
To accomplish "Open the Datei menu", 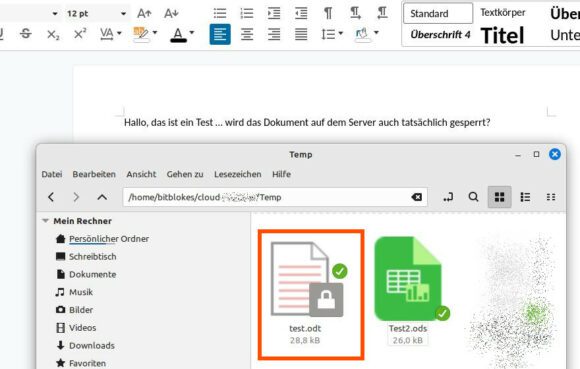I will pyautogui.click(x=52, y=174).
